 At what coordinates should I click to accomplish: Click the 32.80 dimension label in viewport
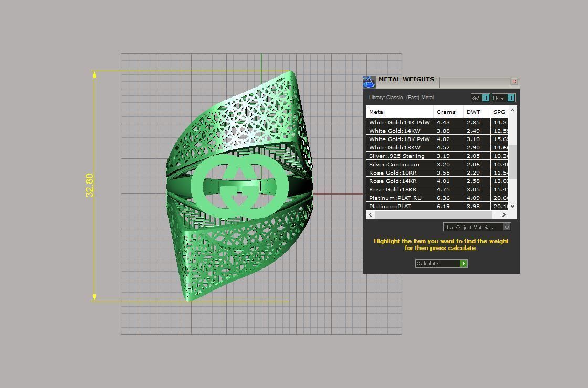[89, 185]
